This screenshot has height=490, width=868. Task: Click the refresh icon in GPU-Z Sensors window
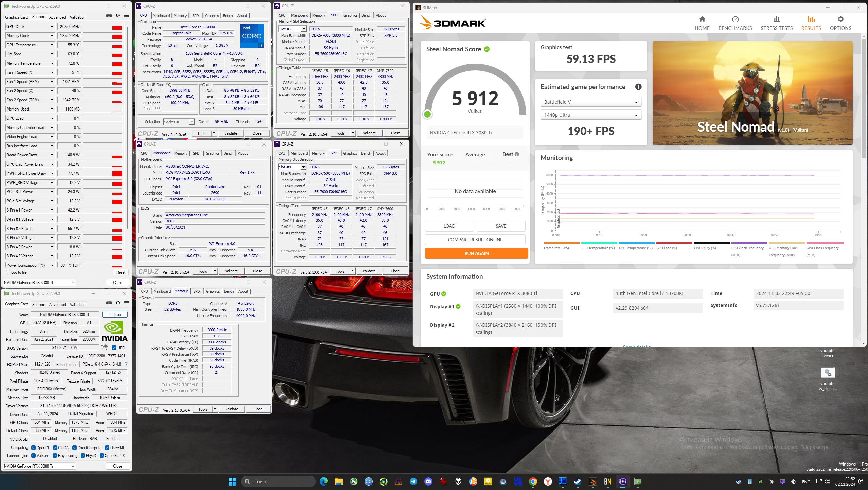118,15
